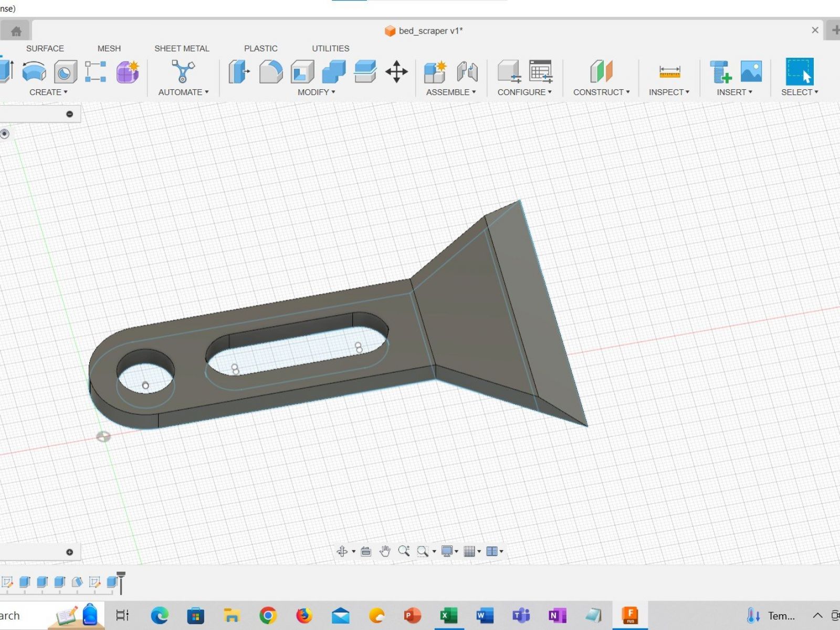Collapse the browser panel minus button
The image size is (840, 630).
(x=69, y=114)
